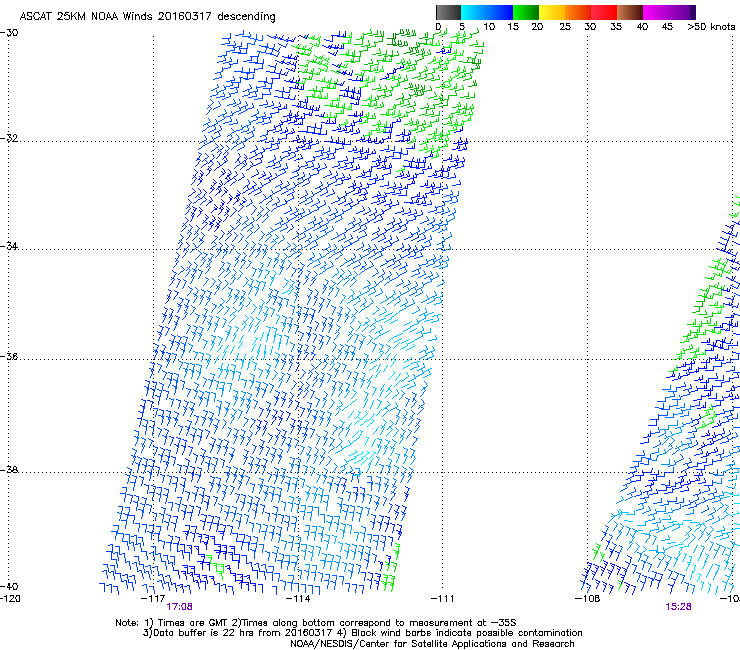Click the red 30-35 knots legend swatch

604,12
